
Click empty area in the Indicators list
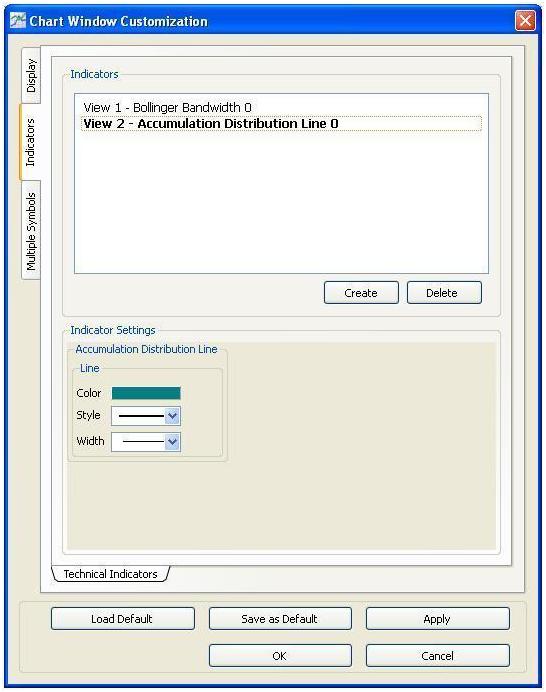tap(281, 203)
